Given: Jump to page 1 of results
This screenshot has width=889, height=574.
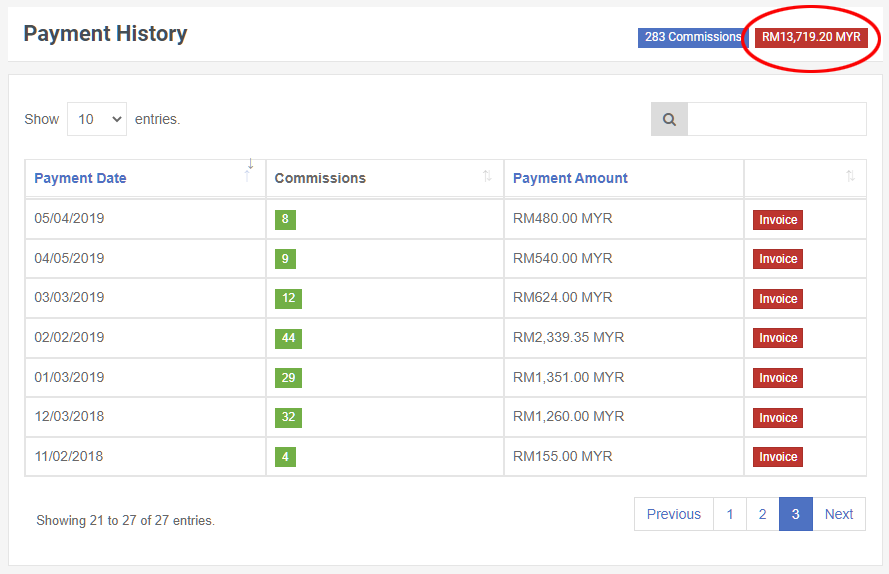Looking at the screenshot, I should pos(730,514).
